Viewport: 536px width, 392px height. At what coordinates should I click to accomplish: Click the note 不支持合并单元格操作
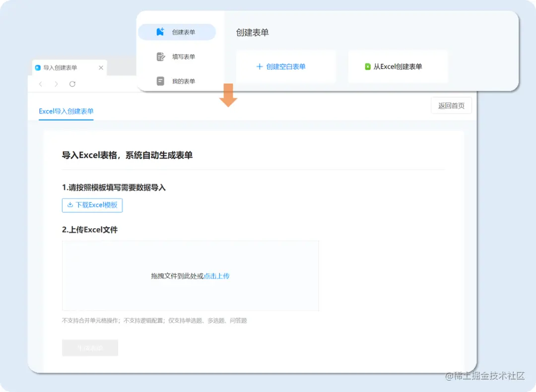[90, 321]
